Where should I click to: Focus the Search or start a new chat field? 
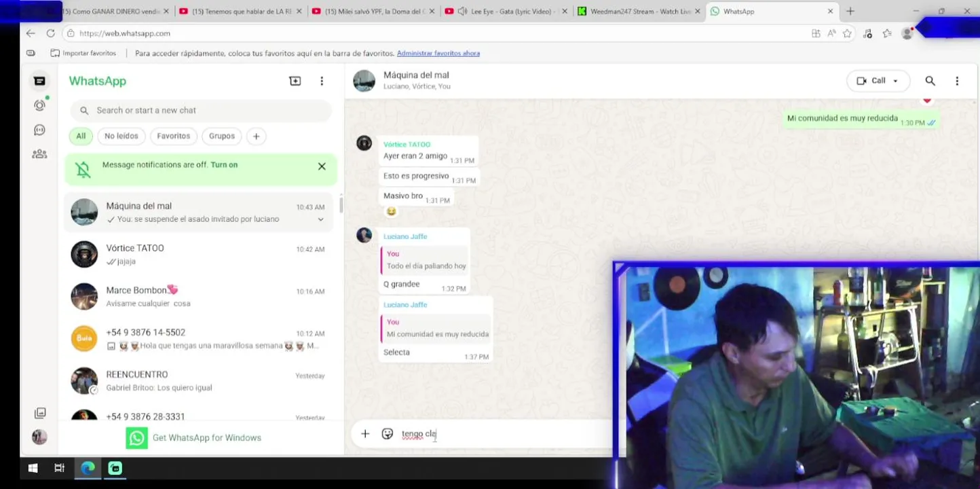tap(201, 110)
